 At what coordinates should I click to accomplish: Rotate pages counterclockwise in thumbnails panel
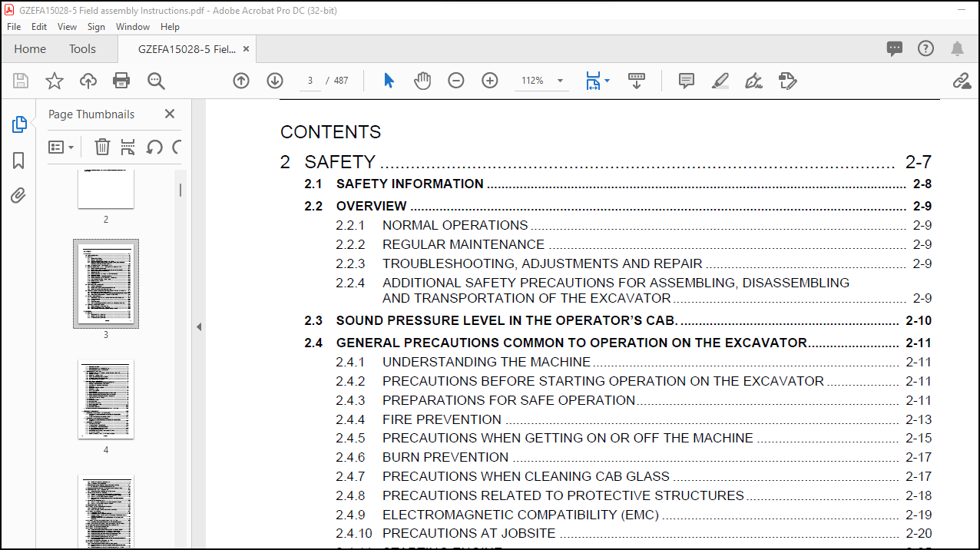click(154, 147)
